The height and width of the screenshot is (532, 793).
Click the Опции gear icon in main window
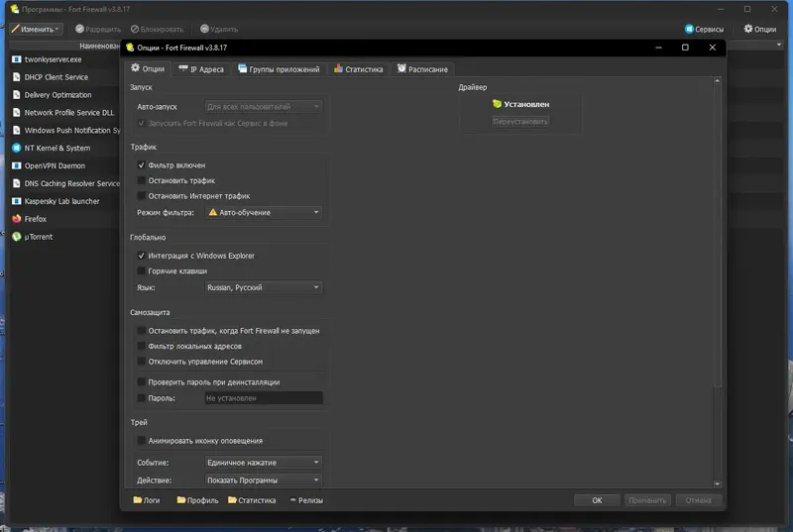[x=748, y=29]
